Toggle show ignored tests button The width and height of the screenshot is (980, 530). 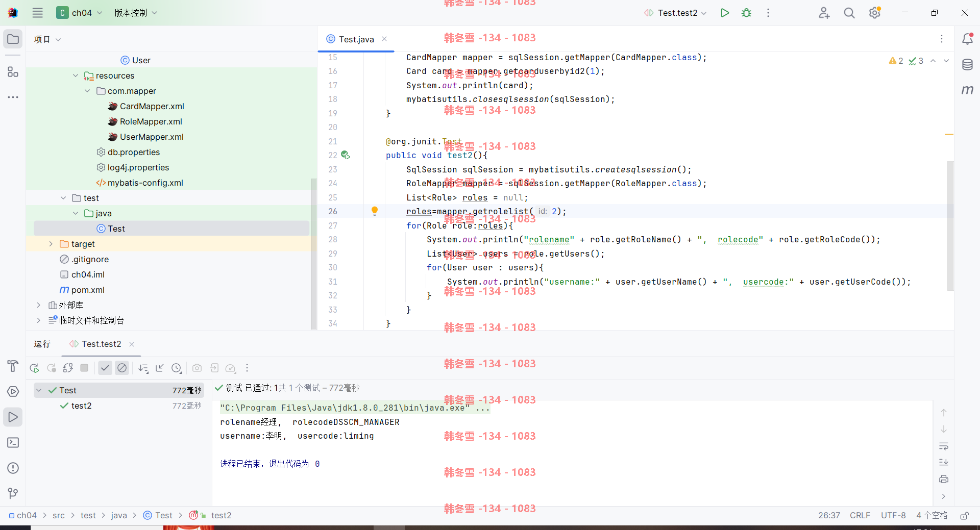tap(122, 368)
